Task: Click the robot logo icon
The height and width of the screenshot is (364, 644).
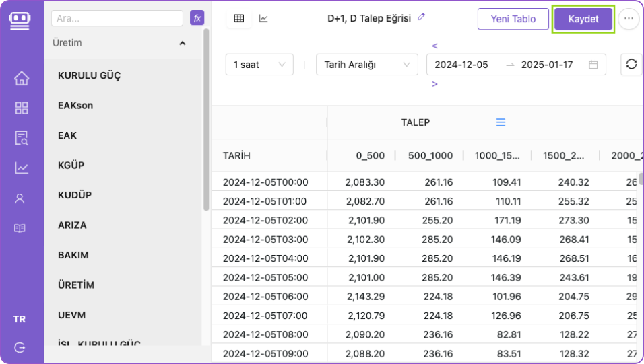Action: (x=20, y=20)
